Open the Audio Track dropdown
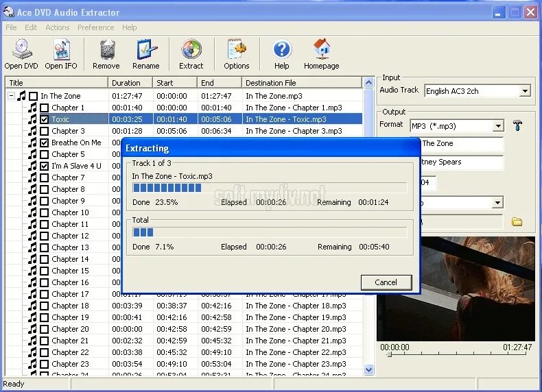 [525, 91]
